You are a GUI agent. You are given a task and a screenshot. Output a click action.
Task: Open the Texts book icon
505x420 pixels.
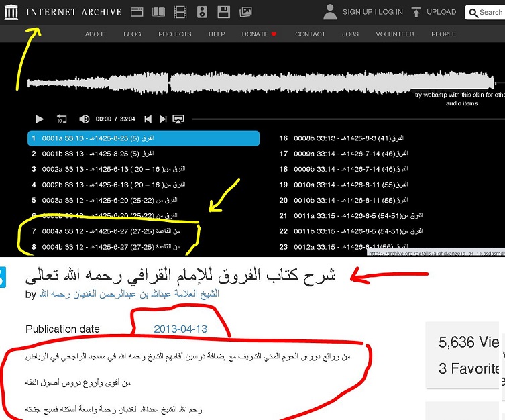(158, 12)
